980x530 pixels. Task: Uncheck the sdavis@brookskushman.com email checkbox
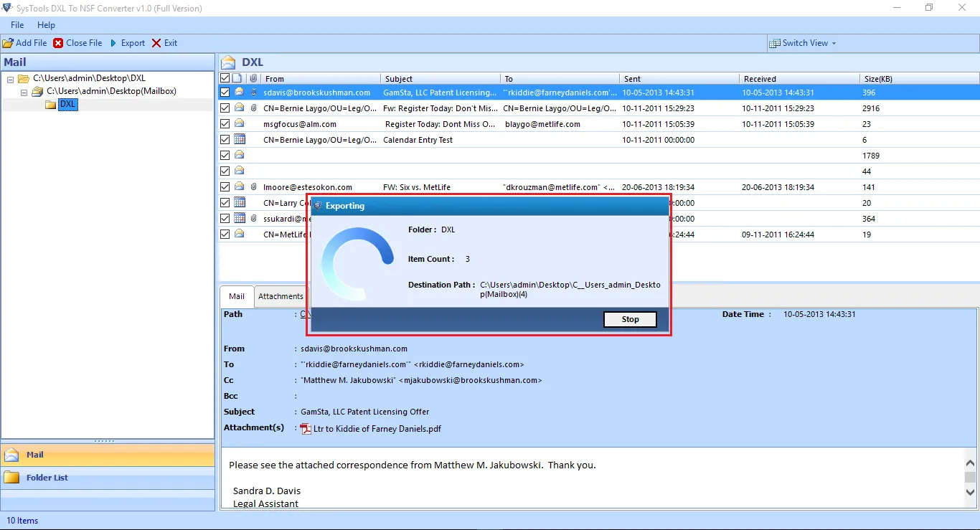225,93
